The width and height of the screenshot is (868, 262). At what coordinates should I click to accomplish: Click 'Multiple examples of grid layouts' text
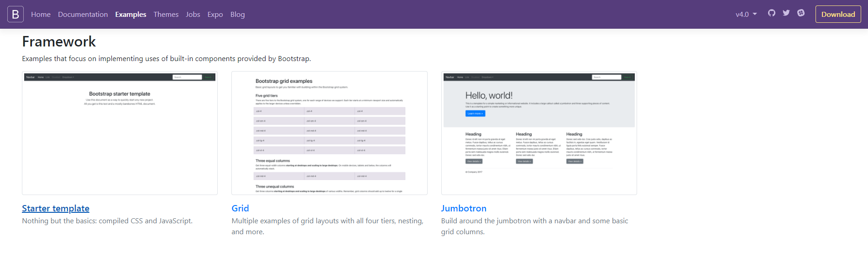[x=327, y=226]
